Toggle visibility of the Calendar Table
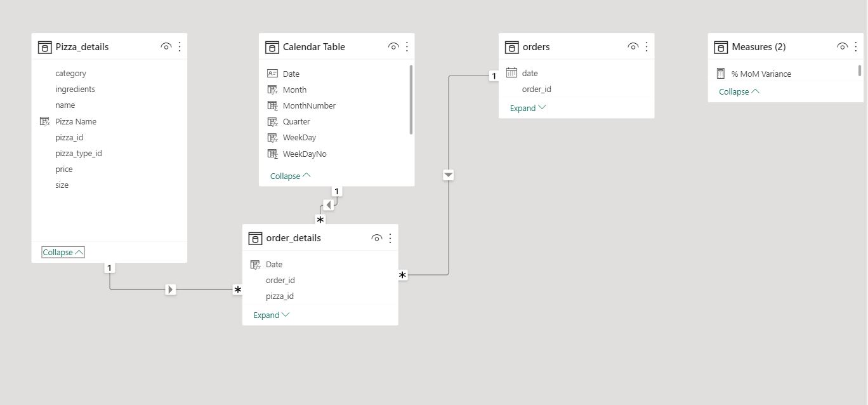 click(393, 46)
